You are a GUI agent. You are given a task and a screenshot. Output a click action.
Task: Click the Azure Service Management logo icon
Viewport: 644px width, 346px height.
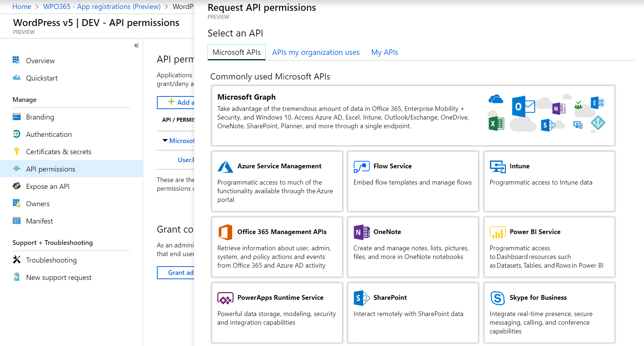coord(225,166)
